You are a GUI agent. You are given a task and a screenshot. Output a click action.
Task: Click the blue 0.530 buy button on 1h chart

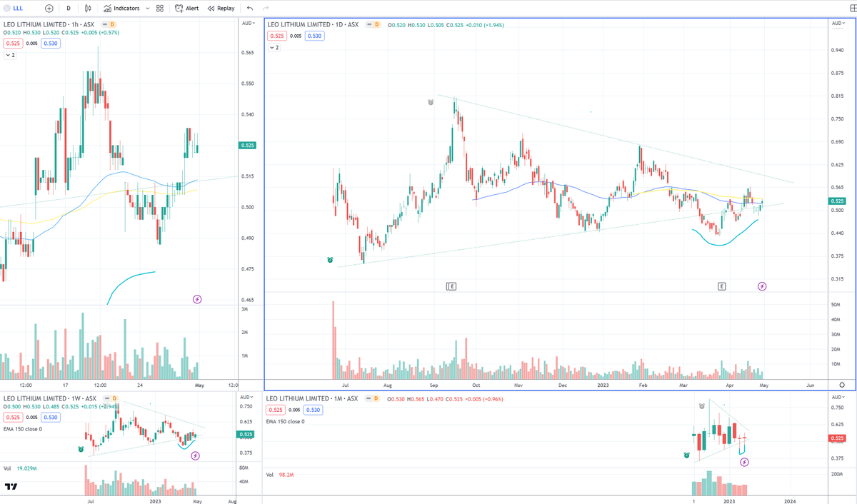[50, 44]
